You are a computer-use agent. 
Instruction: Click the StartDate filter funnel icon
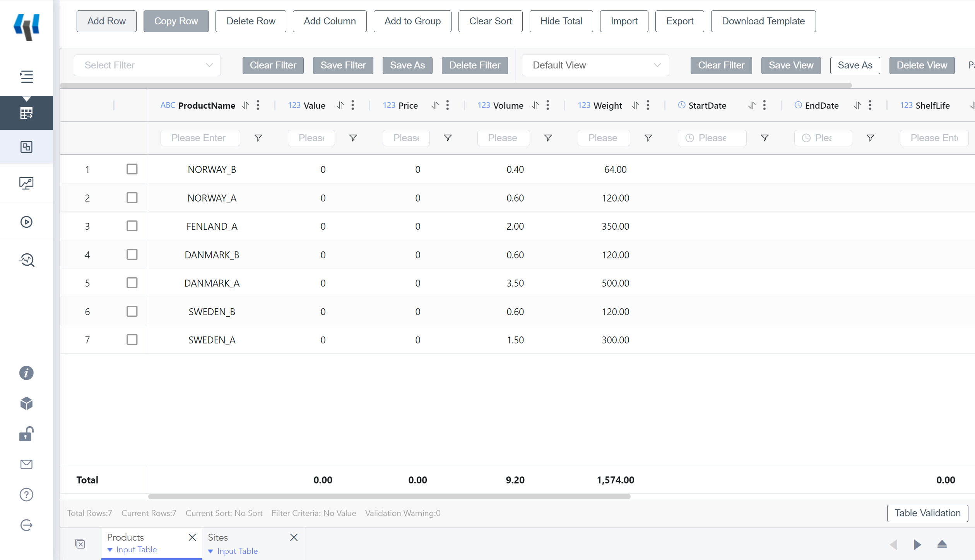[x=765, y=138]
